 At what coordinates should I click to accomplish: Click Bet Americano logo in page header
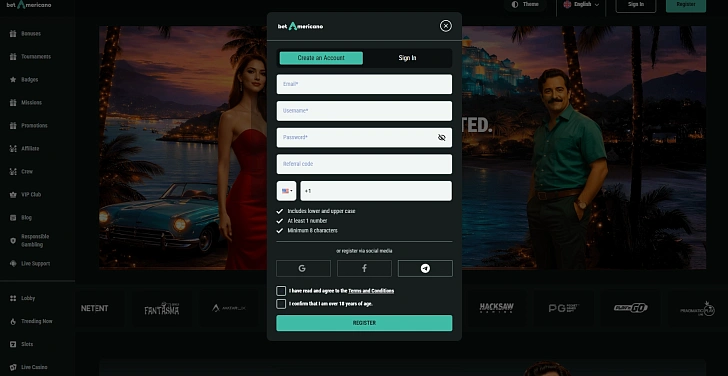click(x=29, y=5)
